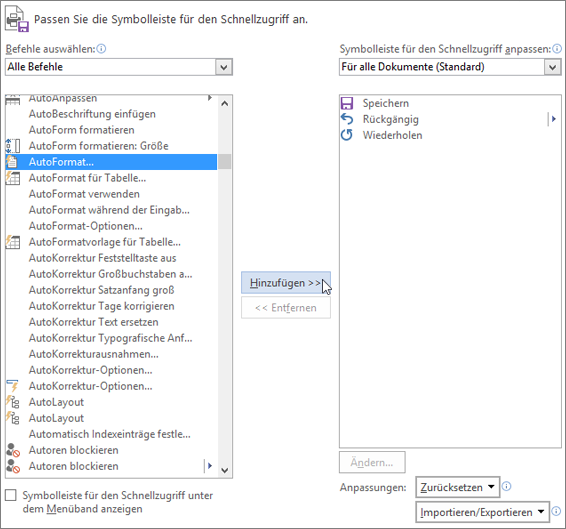
Task: Click the second AutoLayout icon
Action: [13, 418]
